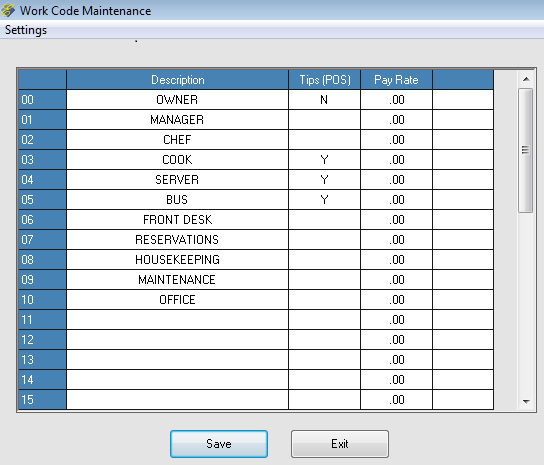544x465 pixels.
Task: Click the Tips (POS) cell for OWNER
Action: point(324,100)
